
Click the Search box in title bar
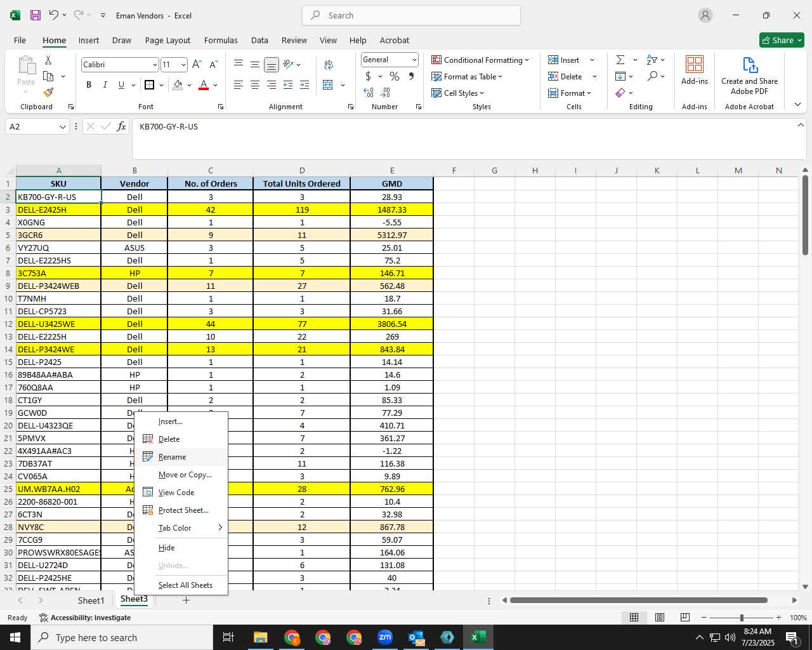point(411,15)
